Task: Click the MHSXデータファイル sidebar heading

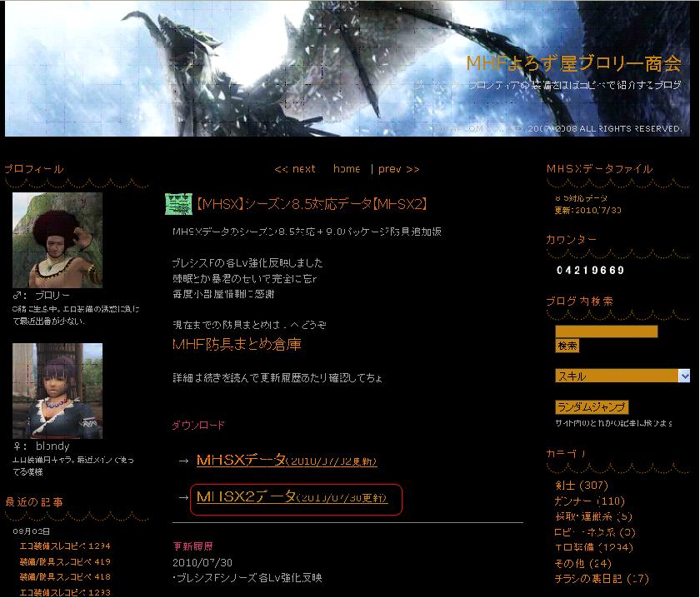Action: 599,169
